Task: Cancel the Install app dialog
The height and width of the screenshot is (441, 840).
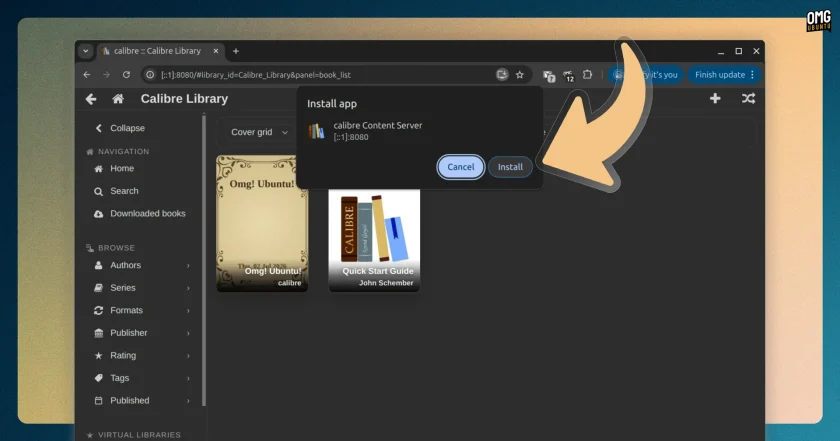Action: point(461,167)
